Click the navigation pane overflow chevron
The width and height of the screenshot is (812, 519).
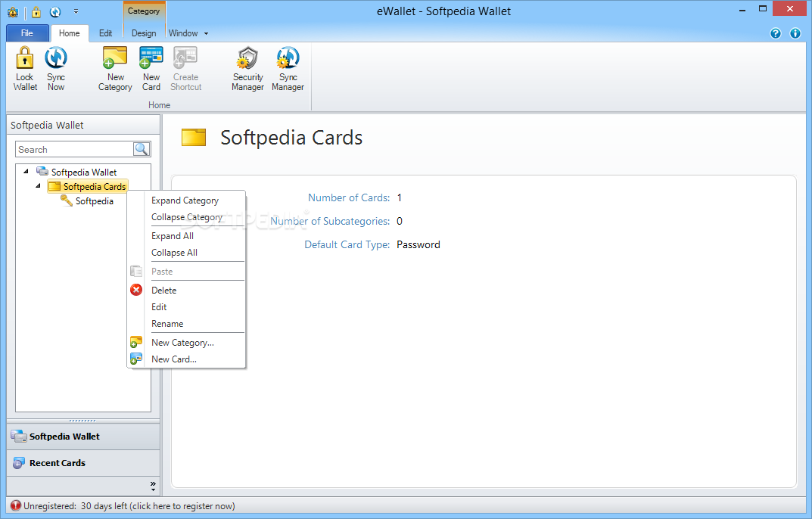[x=153, y=485]
